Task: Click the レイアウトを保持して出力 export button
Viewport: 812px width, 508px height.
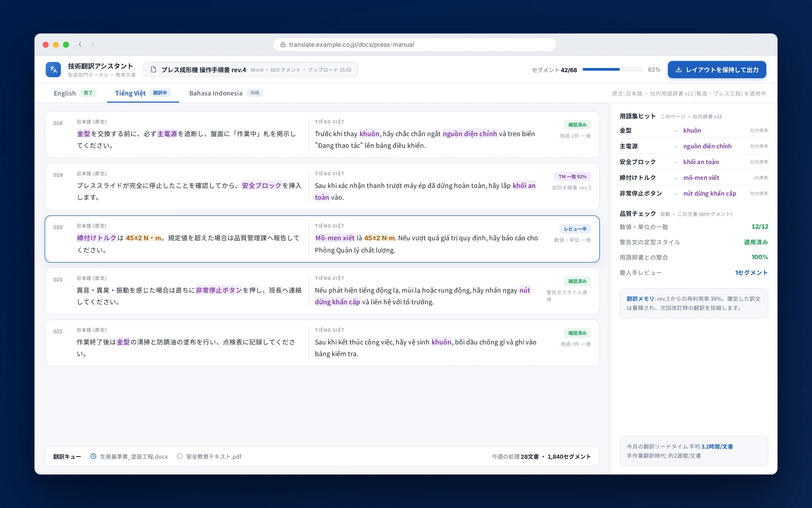Action: click(x=717, y=70)
